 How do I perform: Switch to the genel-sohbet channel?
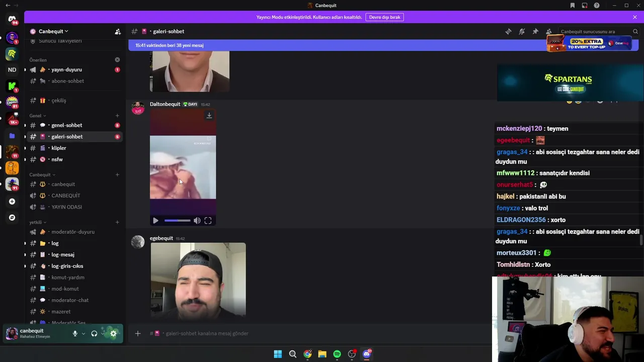tap(74, 125)
